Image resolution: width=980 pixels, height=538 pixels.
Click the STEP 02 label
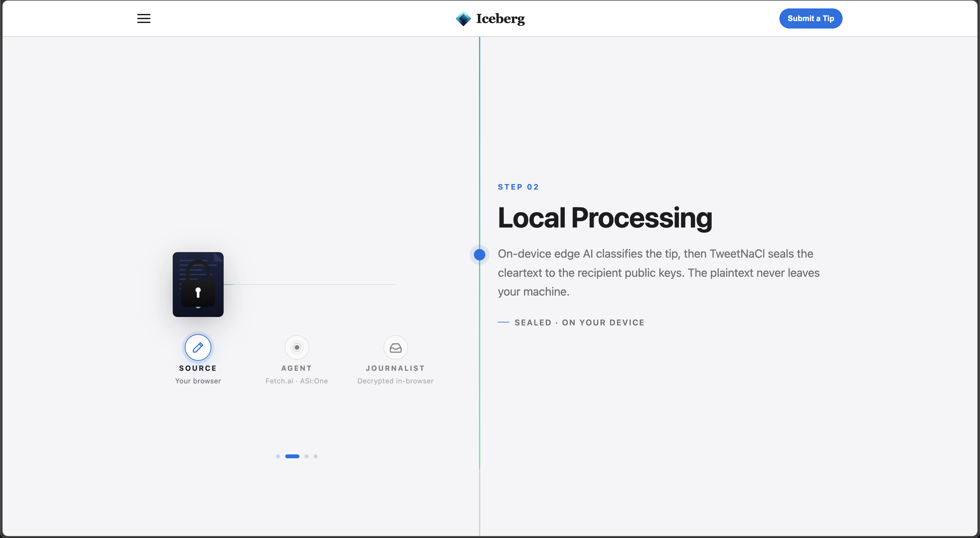[x=518, y=187]
